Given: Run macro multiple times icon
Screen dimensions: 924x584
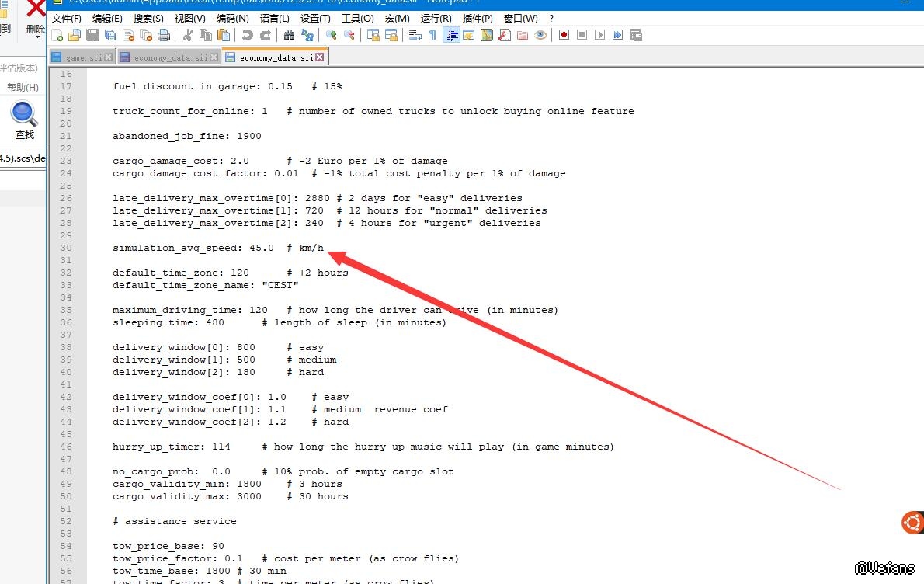Looking at the screenshot, I should [617, 36].
